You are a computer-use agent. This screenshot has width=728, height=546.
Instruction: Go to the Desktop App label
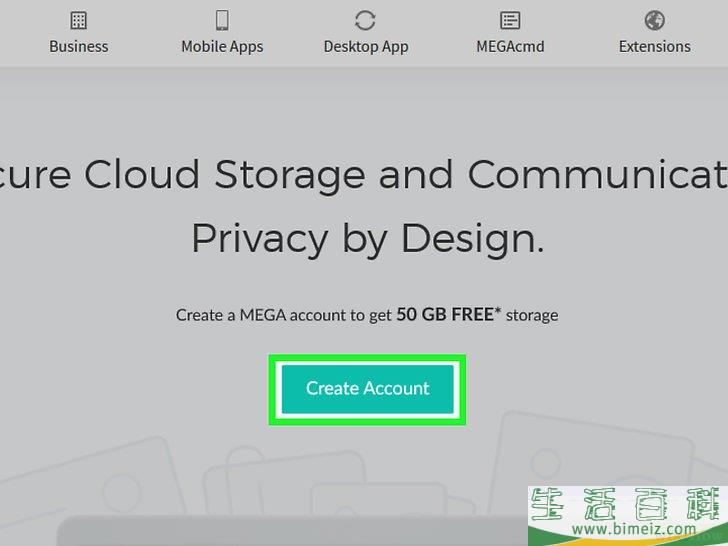[x=366, y=47]
